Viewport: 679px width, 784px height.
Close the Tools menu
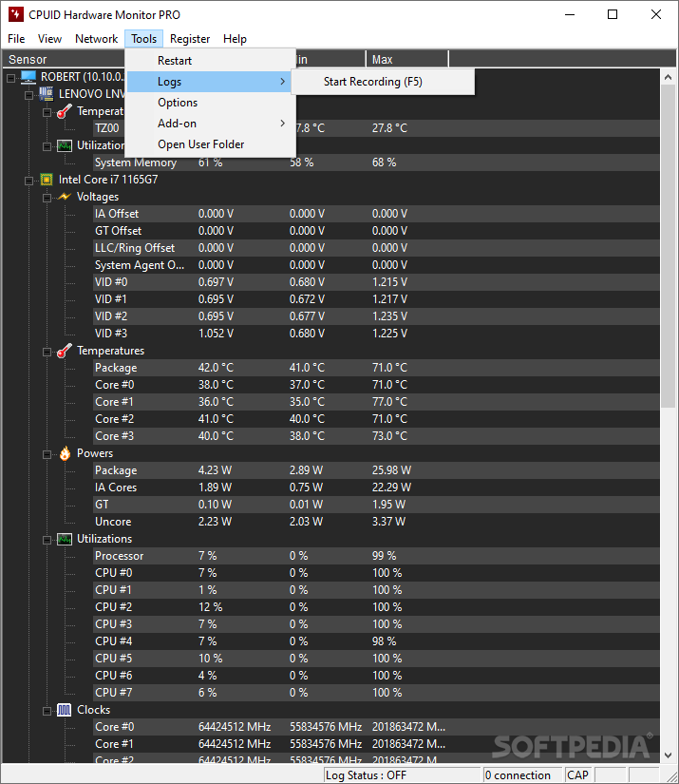coord(144,39)
